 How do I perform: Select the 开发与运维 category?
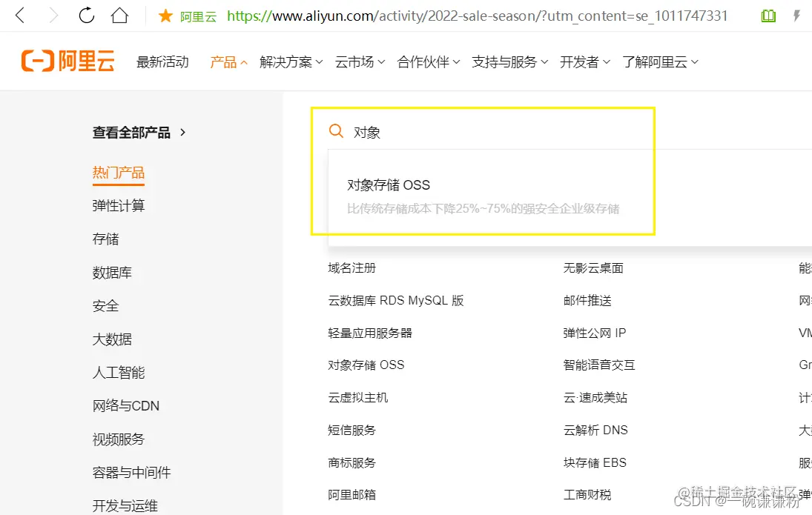(125, 505)
